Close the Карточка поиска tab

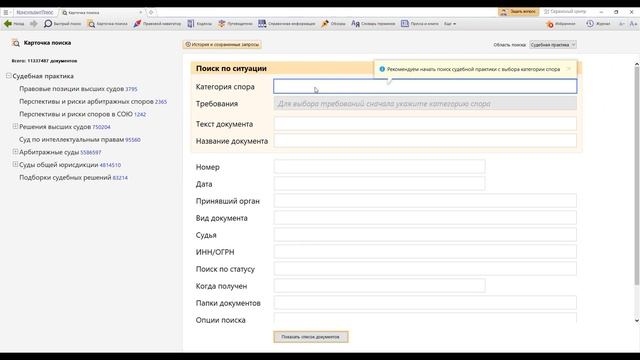point(141,13)
